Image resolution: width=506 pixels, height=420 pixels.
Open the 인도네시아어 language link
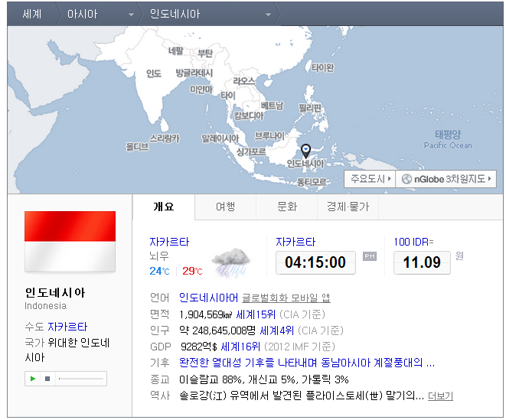[208, 298]
